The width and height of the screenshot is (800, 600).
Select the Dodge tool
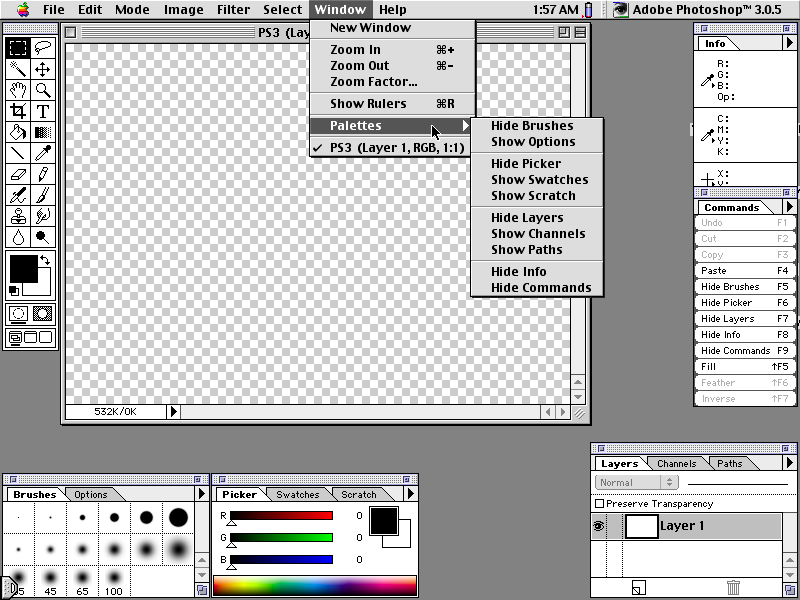point(43,237)
